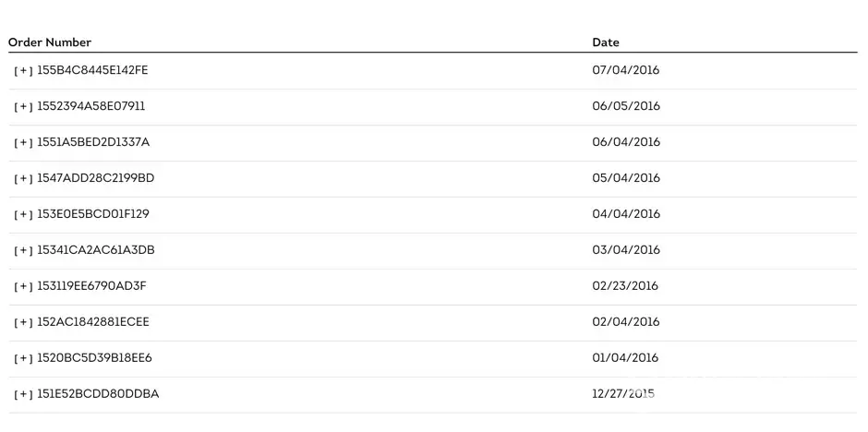The width and height of the screenshot is (868, 432).
Task: Click the date 02/23/2016
Action: 626,286
